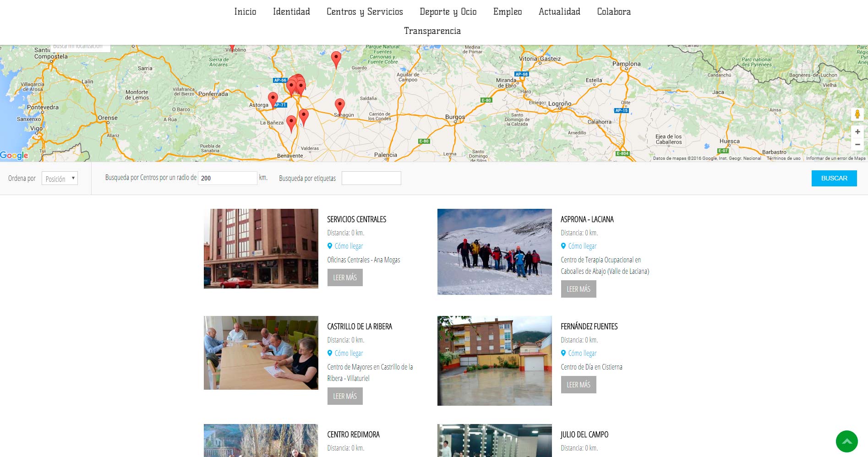The height and width of the screenshot is (457, 868).
Task: Click the map marker east of La Bañeza
Action: 304,118
